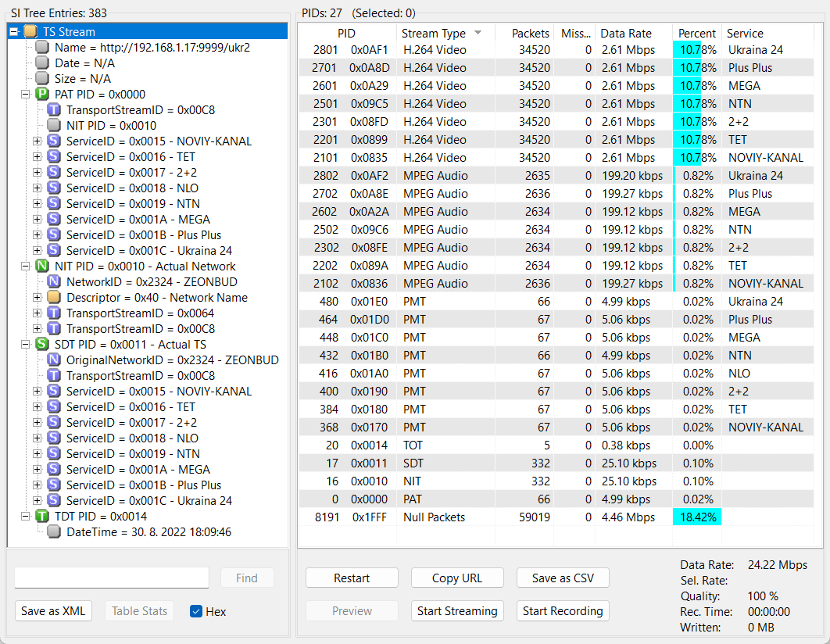Click the T icon of TransportStreamID 0x00C8 under PAT
Image resolution: width=830 pixels, height=644 pixels.
(53, 110)
